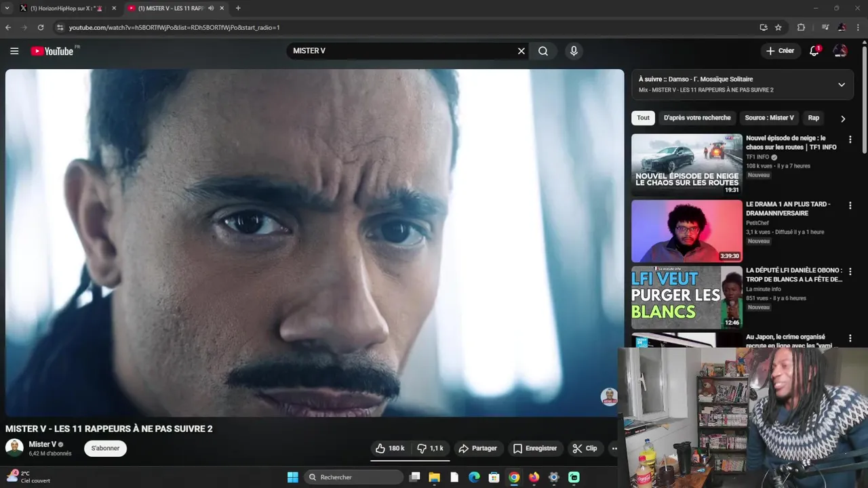Expand the À suivre mix playlist panel
This screenshot has height=488, width=868.
click(842, 85)
